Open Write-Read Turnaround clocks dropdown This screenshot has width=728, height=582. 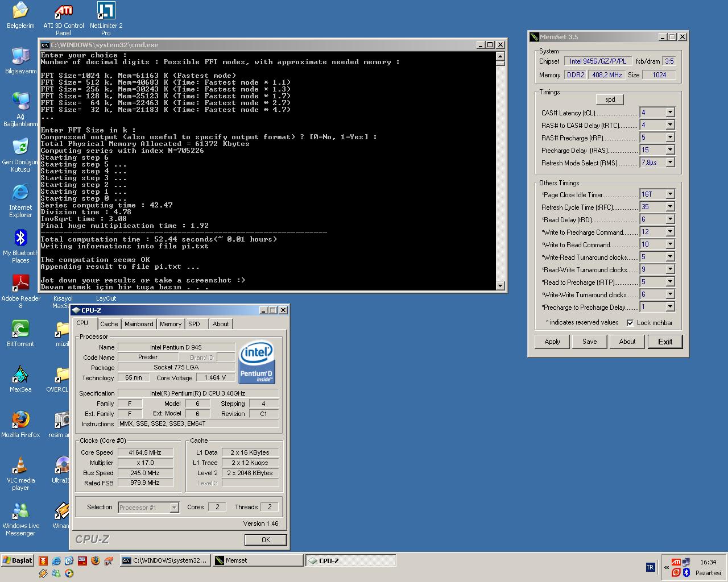pos(669,257)
